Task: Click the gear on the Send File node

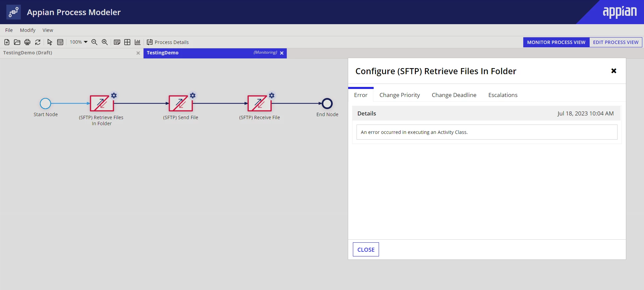Action: [193, 95]
